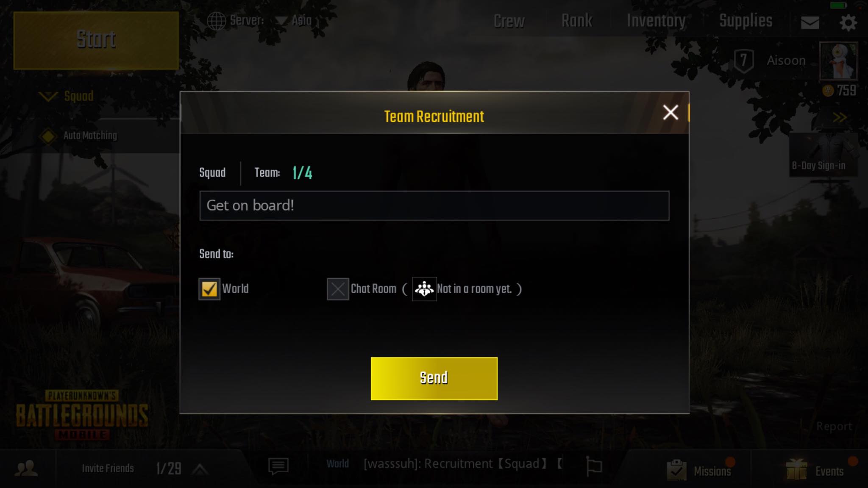Toggle the Auto Matching option

click(48, 136)
